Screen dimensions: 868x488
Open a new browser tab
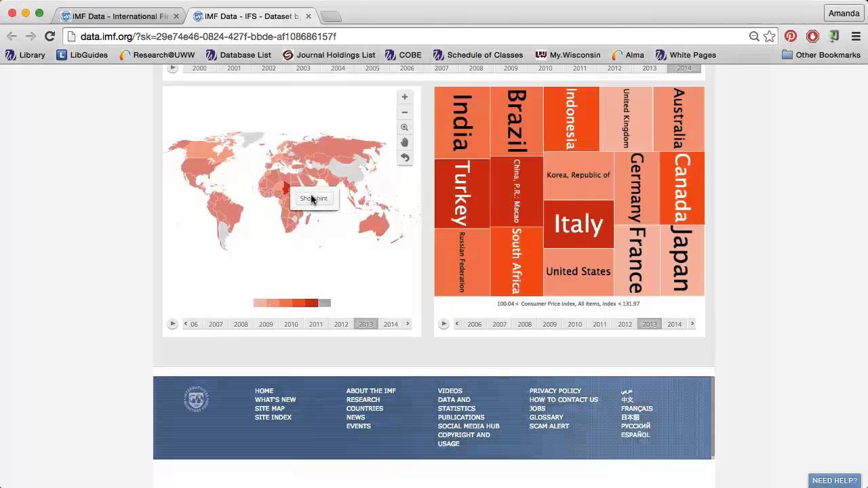[331, 16]
